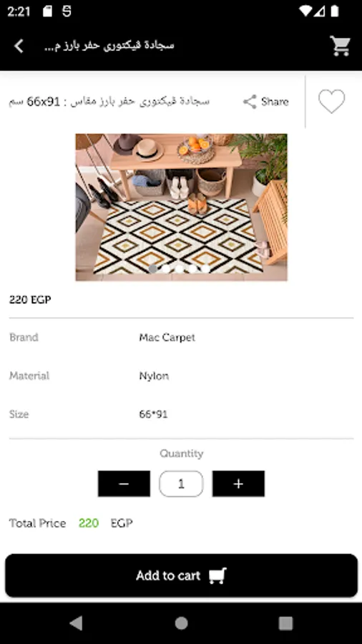The image size is (362, 644).
Task: Select the quantity input field
Action: (x=181, y=484)
